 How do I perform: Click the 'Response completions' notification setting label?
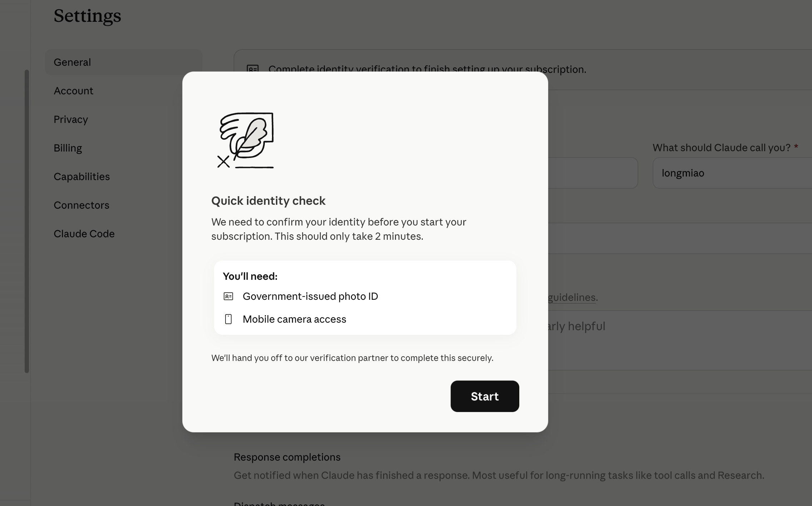(287, 457)
